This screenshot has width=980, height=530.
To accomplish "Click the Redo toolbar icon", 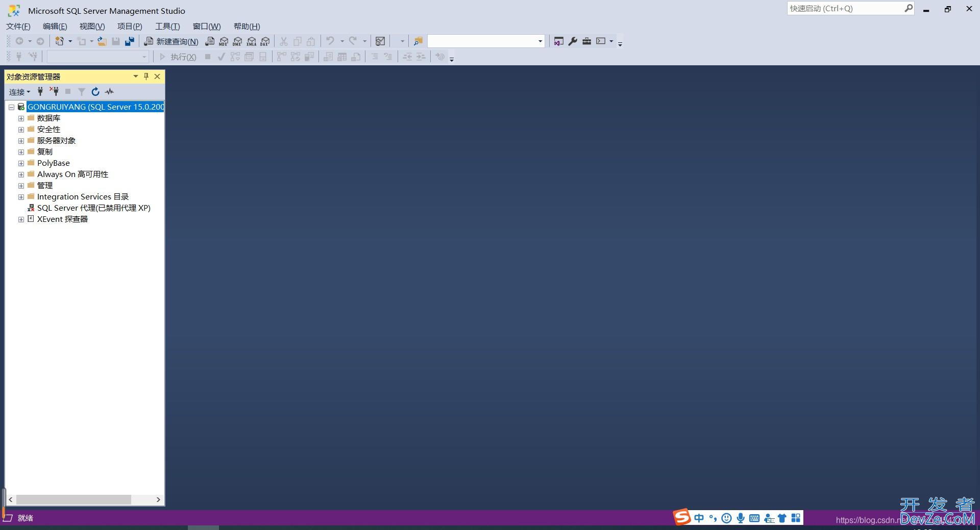I will [353, 41].
